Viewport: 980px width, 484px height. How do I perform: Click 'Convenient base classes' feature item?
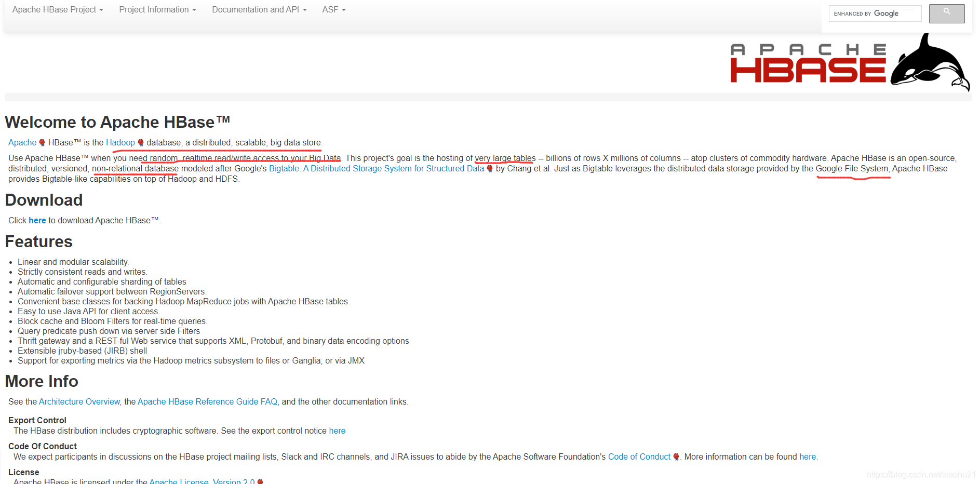click(x=184, y=301)
